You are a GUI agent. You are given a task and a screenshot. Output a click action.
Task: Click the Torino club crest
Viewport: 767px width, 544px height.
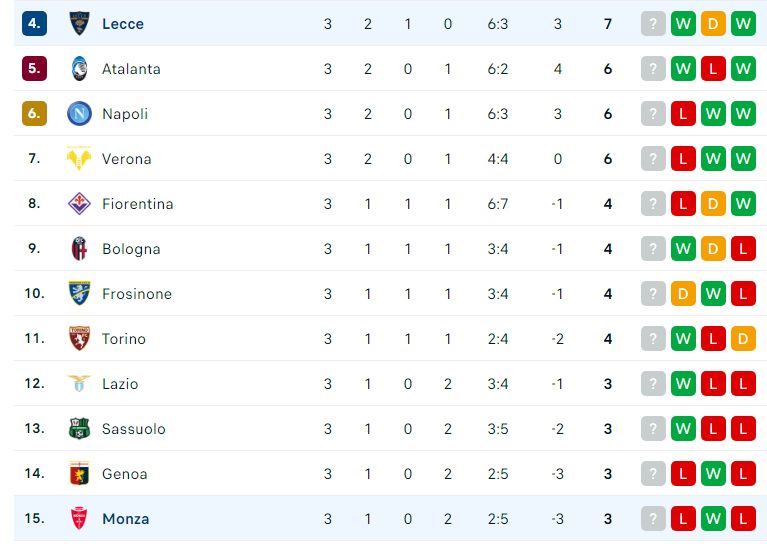pos(79,339)
